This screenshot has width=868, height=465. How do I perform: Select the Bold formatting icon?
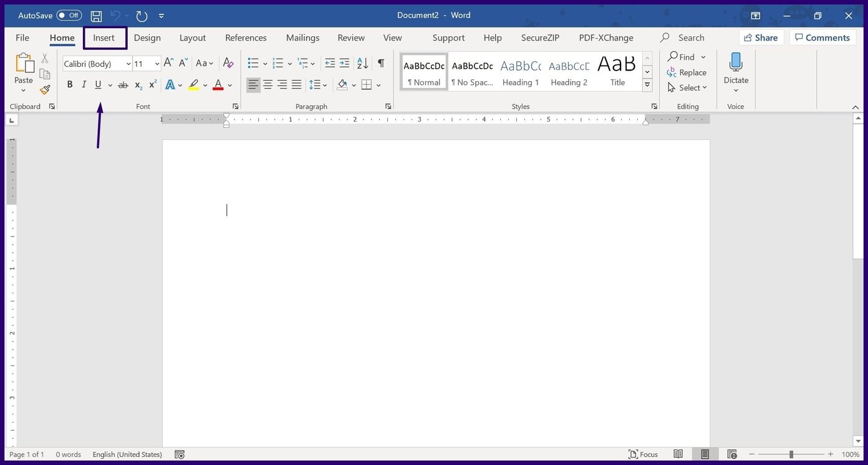(70, 84)
